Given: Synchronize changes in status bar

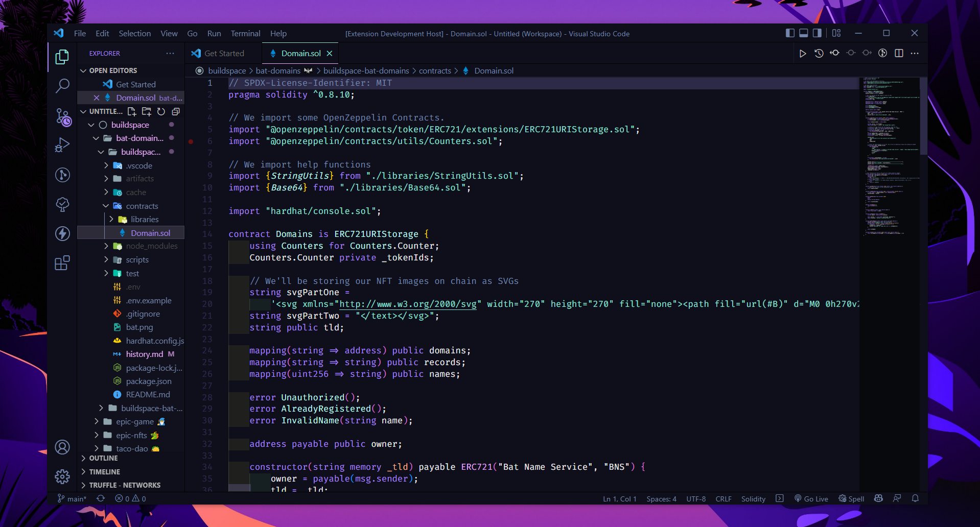Looking at the screenshot, I should (x=101, y=498).
